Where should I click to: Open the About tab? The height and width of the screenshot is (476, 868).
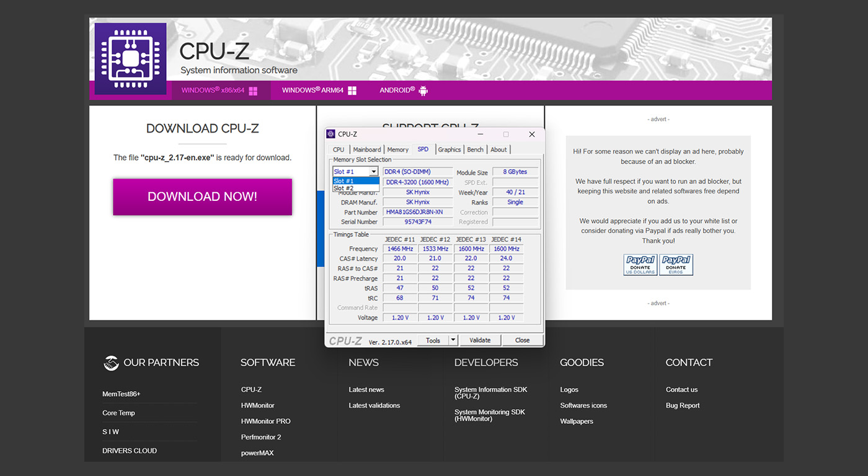pos(498,149)
